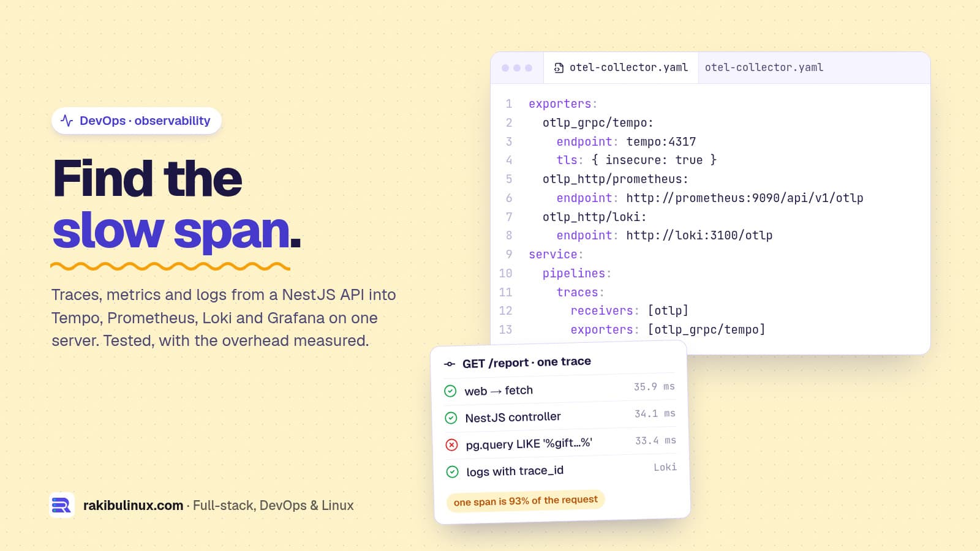Open the rakibulinux.com link
Viewport: 980px width, 551px height.
tap(133, 506)
